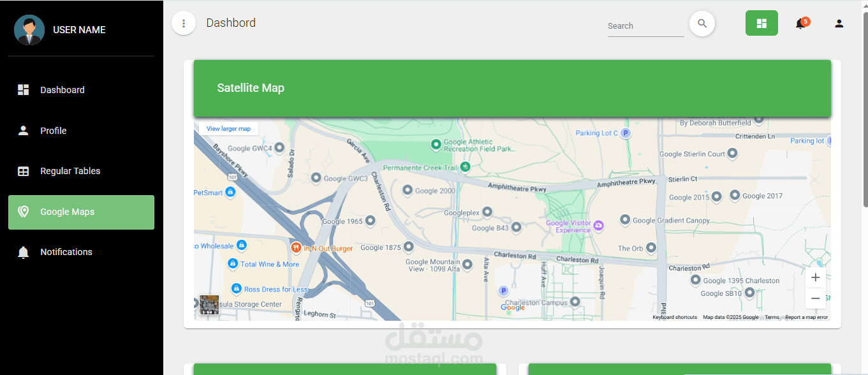Click the Total Wine & More pin
Screen dimensions: 868x375
(233, 263)
